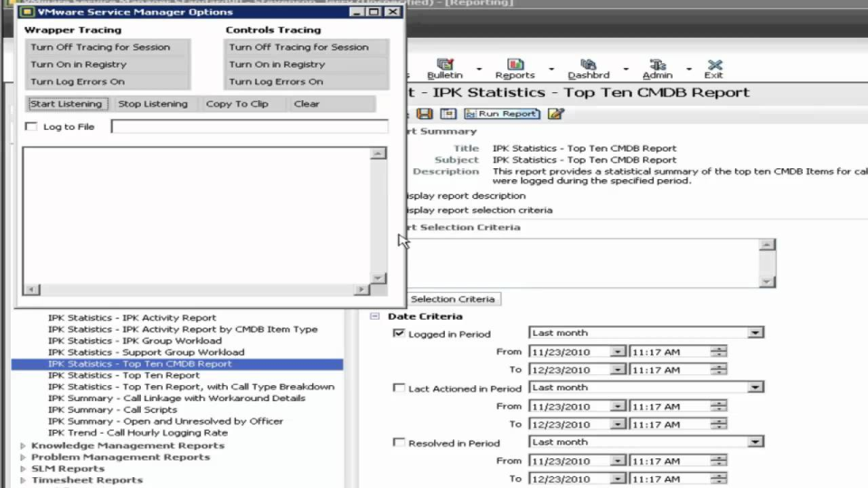The width and height of the screenshot is (868, 488).
Task: Collapse the Date Criteria section
Action: click(374, 316)
